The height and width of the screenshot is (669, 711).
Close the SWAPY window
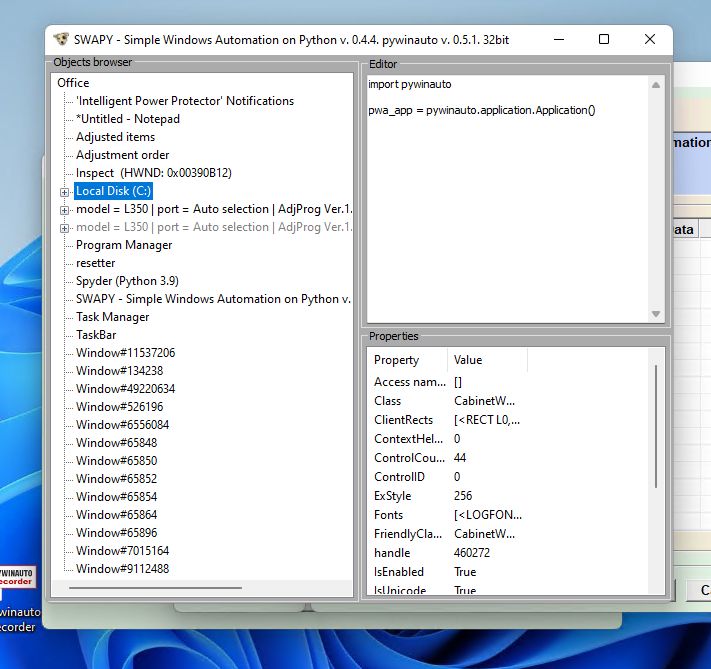tap(650, 39)
